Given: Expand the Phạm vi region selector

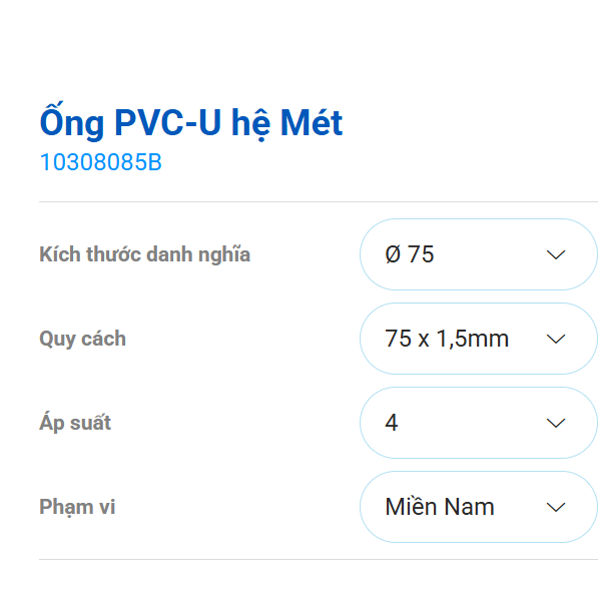Looking at the screenshot, I should coord(478,507).
